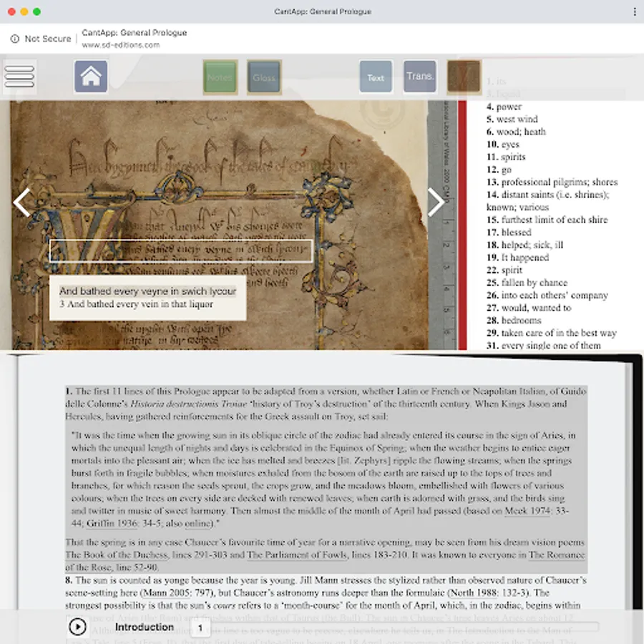
Task: Open the Griffin 1936 reference link
Action: (112, 523)
